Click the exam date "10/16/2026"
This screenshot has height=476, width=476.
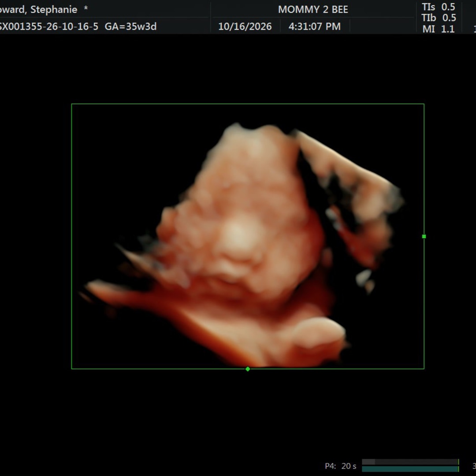[245, 26]
